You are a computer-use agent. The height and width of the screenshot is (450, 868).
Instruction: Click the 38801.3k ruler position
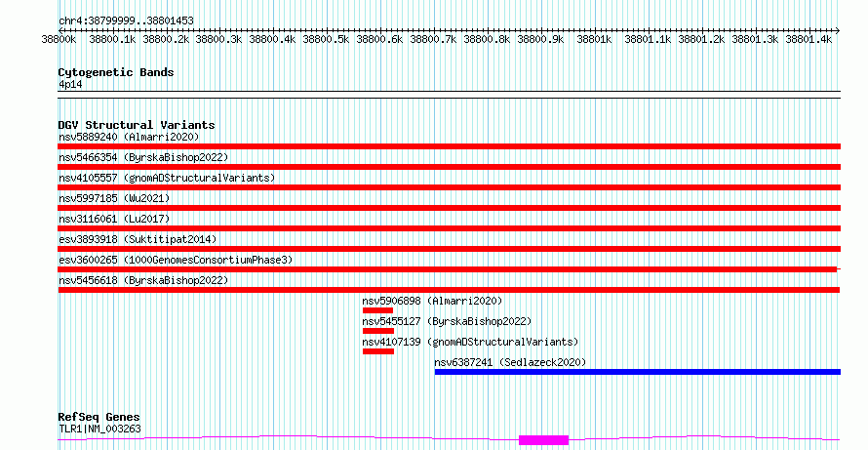point(755,39)
